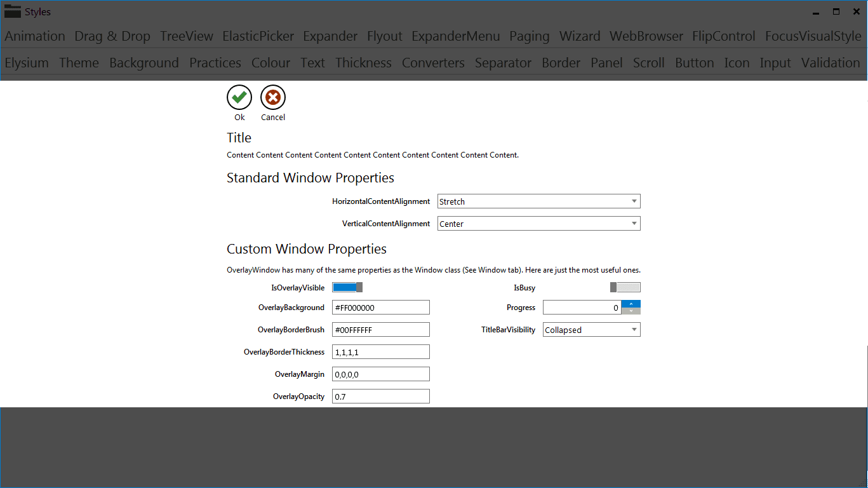Select the OverlayOpacity text field
The image size is (868, 488).
(380, 396)
